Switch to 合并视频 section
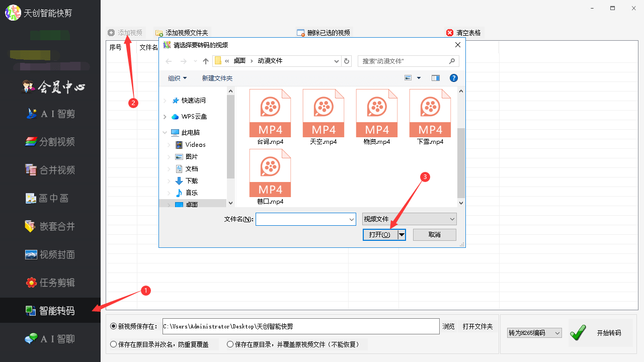 (x=50, y=170)
